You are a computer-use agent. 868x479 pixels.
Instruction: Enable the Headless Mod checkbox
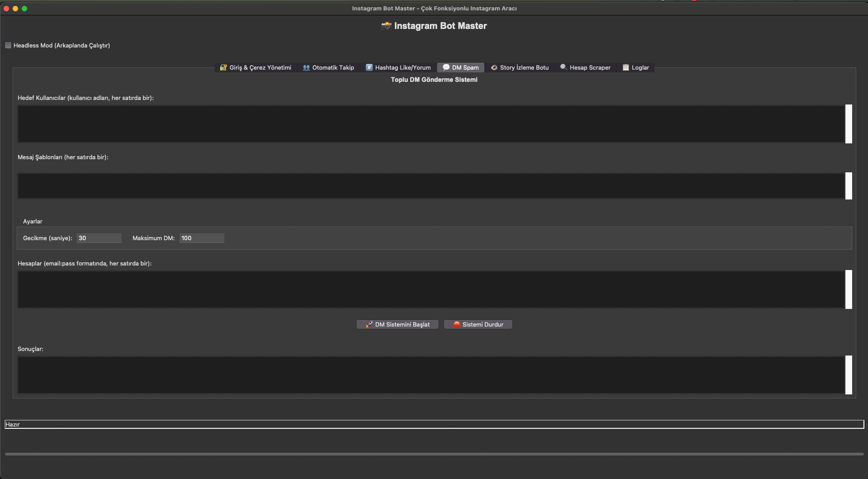point(8,45)
